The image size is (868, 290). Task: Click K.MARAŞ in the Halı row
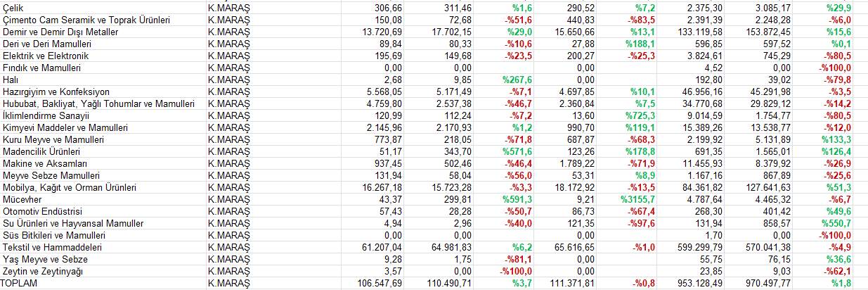pos(228,80)
